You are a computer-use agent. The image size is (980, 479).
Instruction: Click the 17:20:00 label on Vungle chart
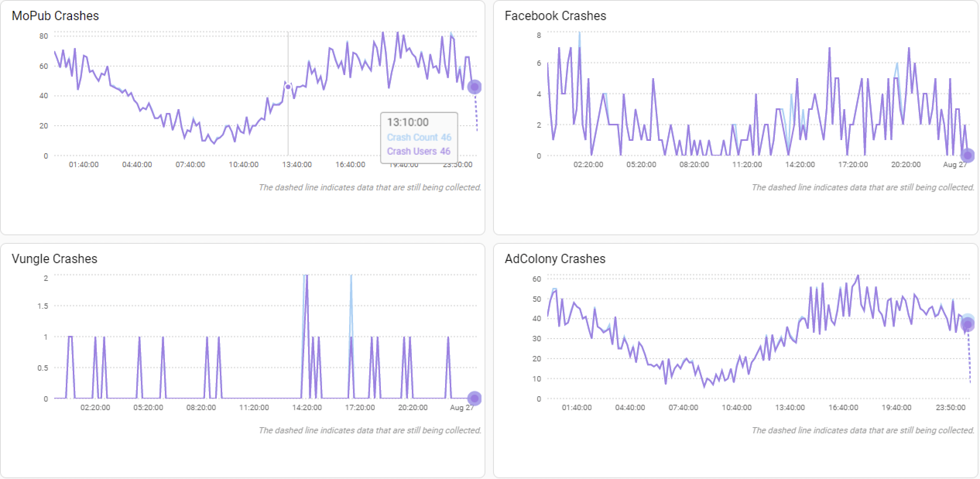(x=360, y=408)
